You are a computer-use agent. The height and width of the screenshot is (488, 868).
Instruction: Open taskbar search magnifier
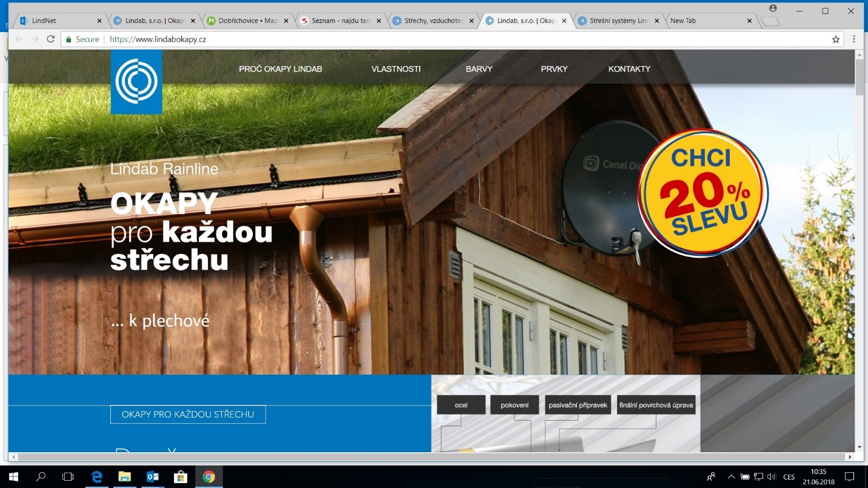[x=41, y=477]
